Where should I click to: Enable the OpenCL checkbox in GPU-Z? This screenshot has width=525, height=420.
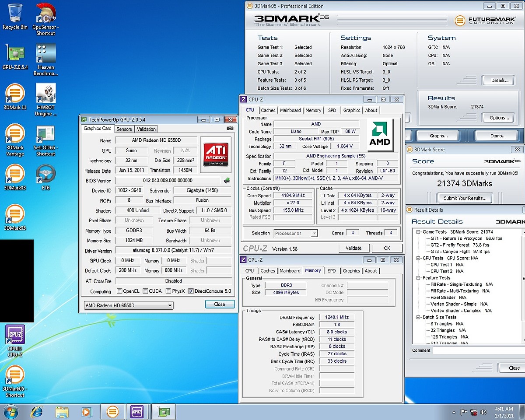[x=119, y=291]
